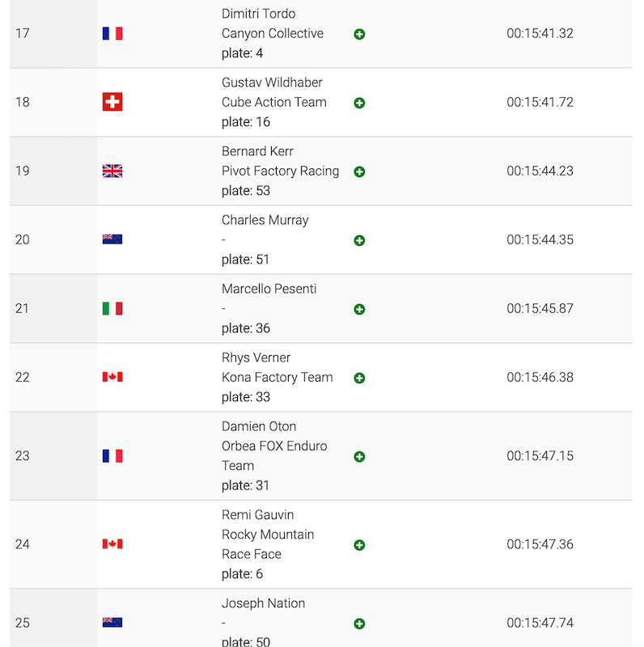644x647 pixels.
Task: Click the New Zealand flag in row 20
Action: tap(112, 239)
